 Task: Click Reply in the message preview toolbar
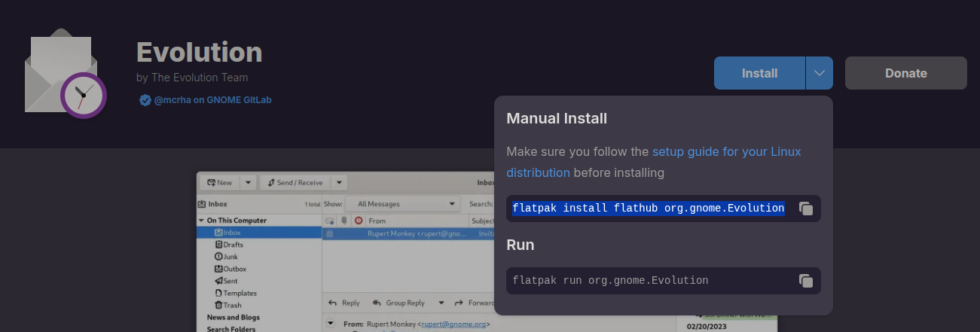point(344,303)
